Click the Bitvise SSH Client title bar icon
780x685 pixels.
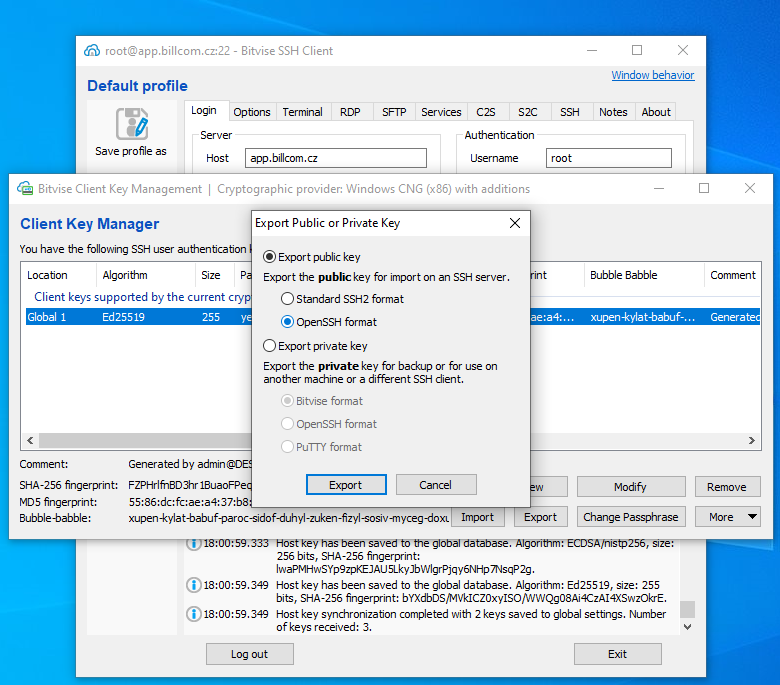coord(92,51)
